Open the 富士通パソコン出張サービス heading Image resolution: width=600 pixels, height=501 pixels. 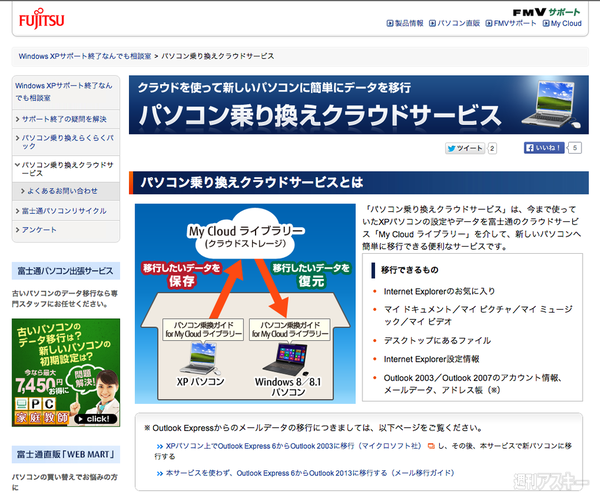point(65,271)
